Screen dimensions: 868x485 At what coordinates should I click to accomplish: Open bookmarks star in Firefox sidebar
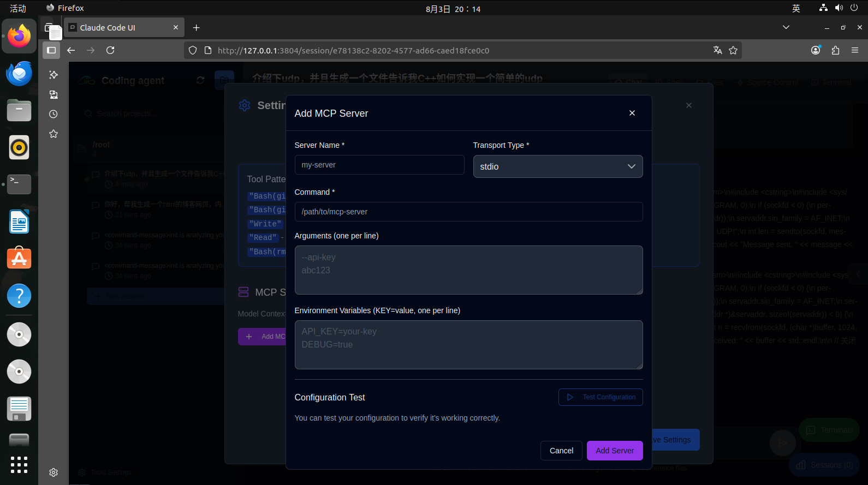click(53, 134)
